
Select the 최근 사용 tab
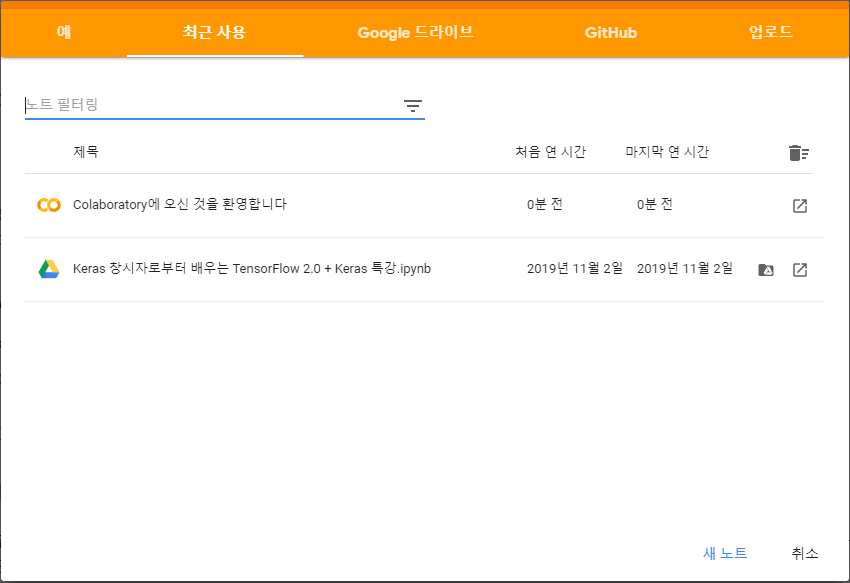215,32
